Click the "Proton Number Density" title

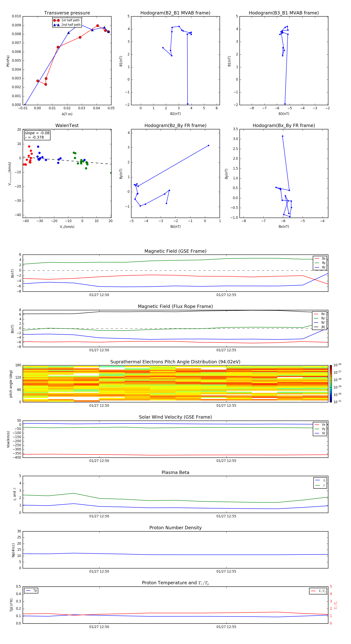click(175, 528)
